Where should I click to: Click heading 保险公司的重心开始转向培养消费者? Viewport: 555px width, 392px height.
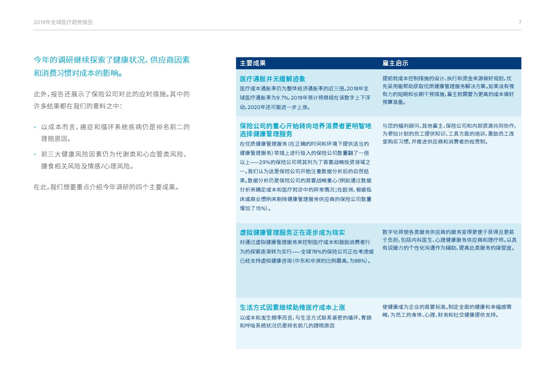coord(305,130)
